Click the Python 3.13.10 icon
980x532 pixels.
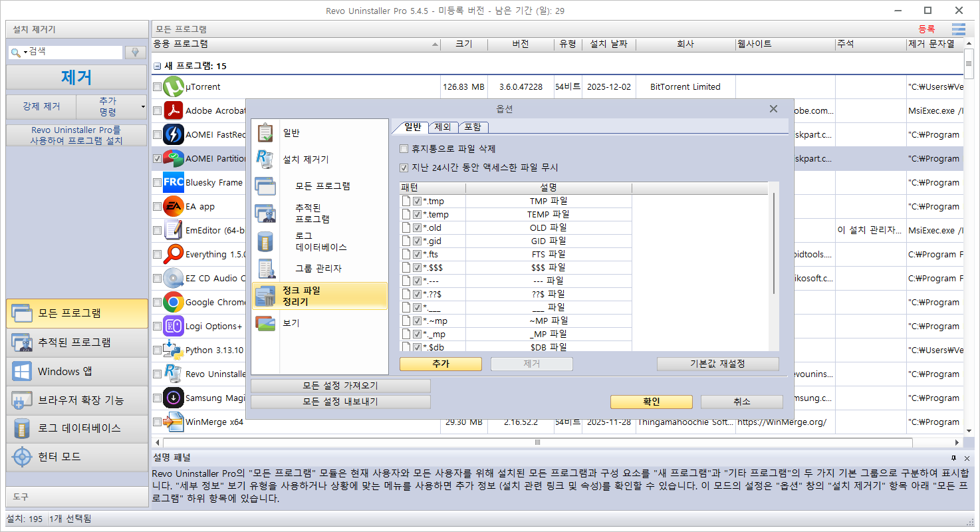tap(174, 350)
